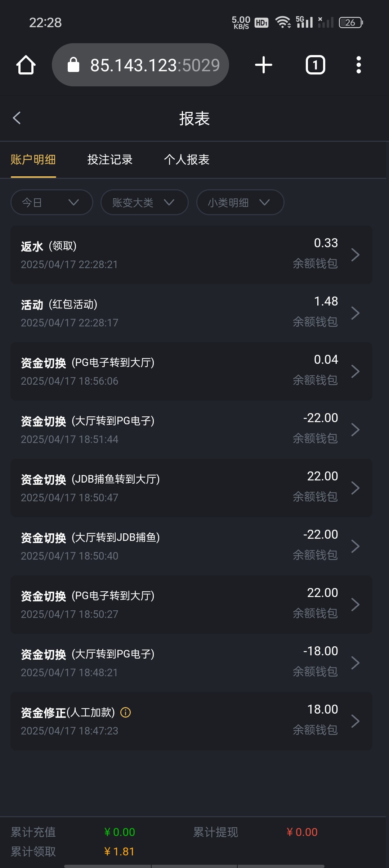This screenshot has height=868, width=389.
Task: Switch to the 投注记录 tab
Action: [110, 159]
